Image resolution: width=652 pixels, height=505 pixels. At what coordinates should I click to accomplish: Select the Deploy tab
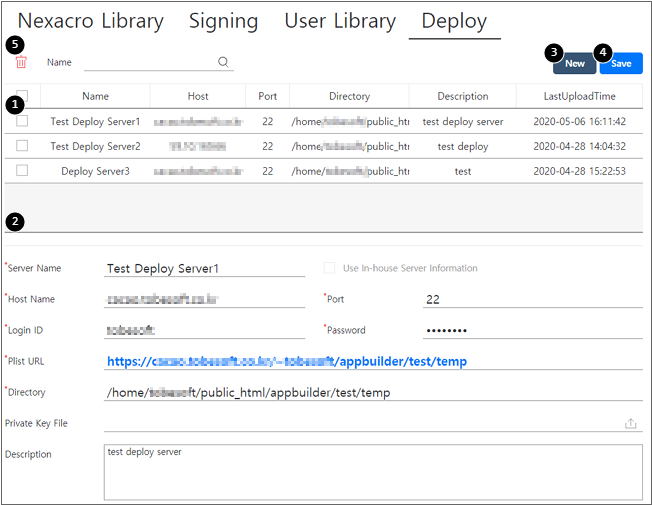coord(454,21)
